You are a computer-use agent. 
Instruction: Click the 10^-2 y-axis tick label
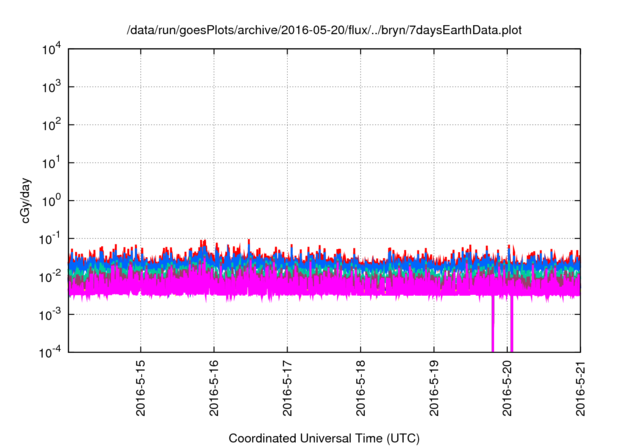coord(50,277)
